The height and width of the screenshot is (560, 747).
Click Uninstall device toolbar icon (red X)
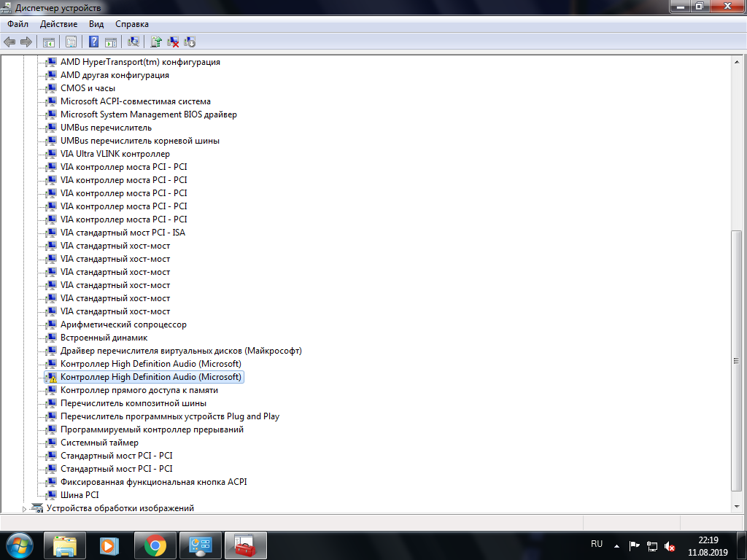pyautogui.click(x=173, y=42)
